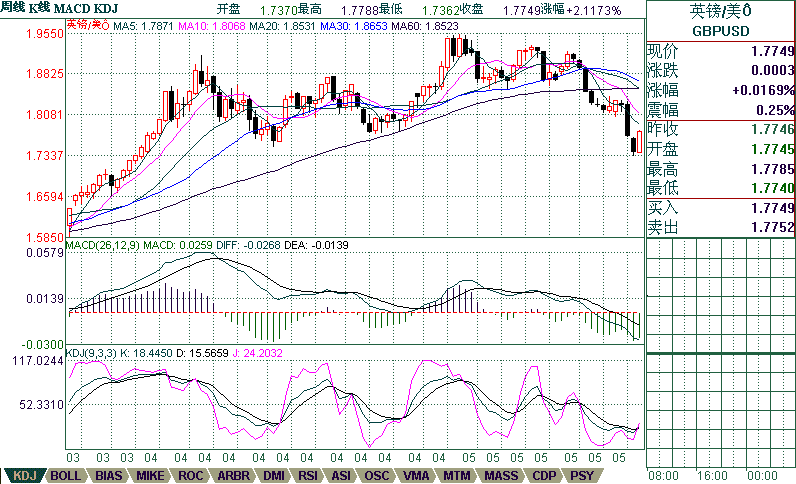Click the 1.8081 price axis label
Image resolution: width=796 pixels, height=484 pixels.
[x=45, y=115]
